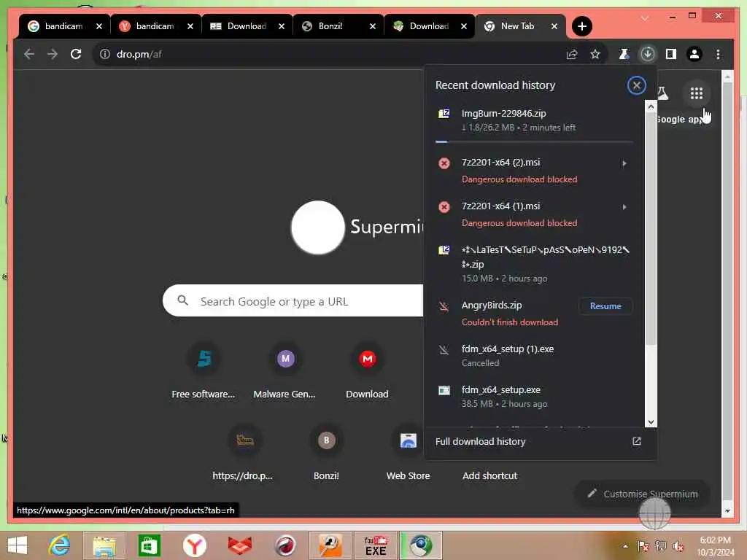Close the Recent download history popup
Screen dimensions: 747x560
[x=636, y=86]
